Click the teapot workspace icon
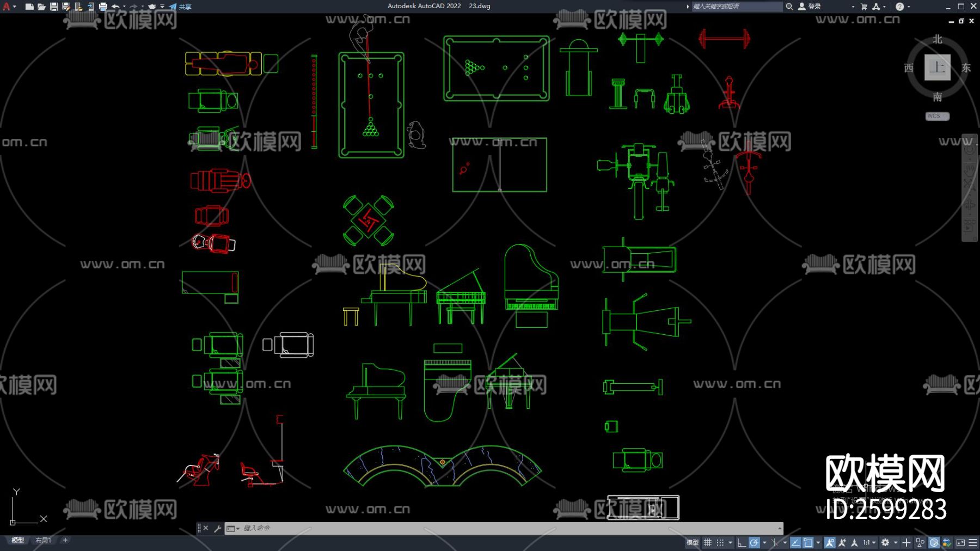 pos(152,7)
